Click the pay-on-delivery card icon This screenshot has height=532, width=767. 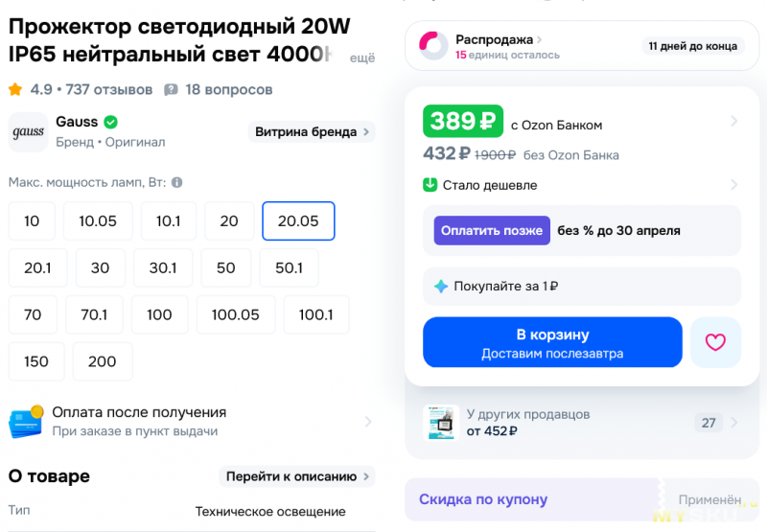(26, 422)
